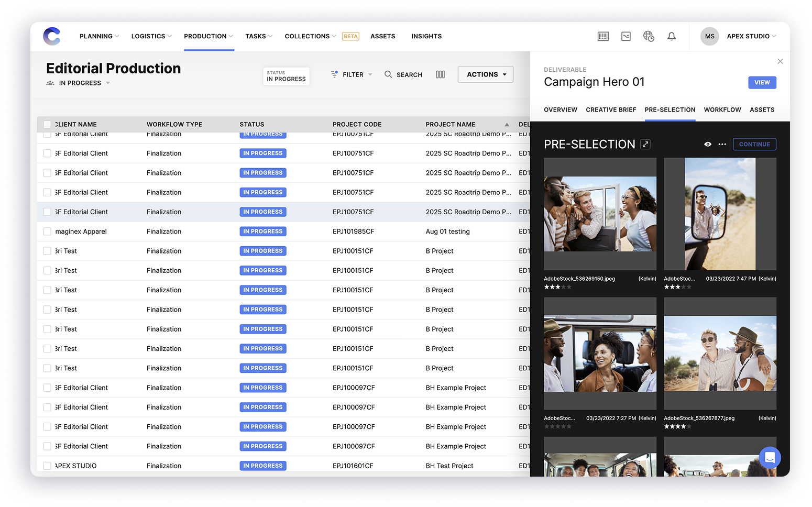This screenshot has width=812, height=507.
Task: Click the globe clock icon
Action: click(649, 36)
